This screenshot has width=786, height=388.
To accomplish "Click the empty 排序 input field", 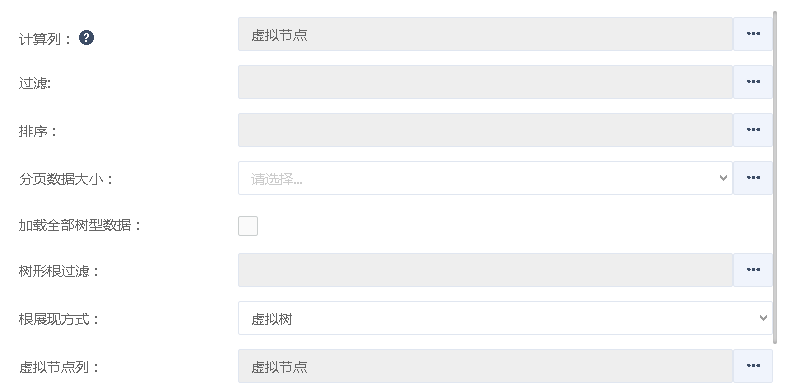I will click(x=485, y=130).
